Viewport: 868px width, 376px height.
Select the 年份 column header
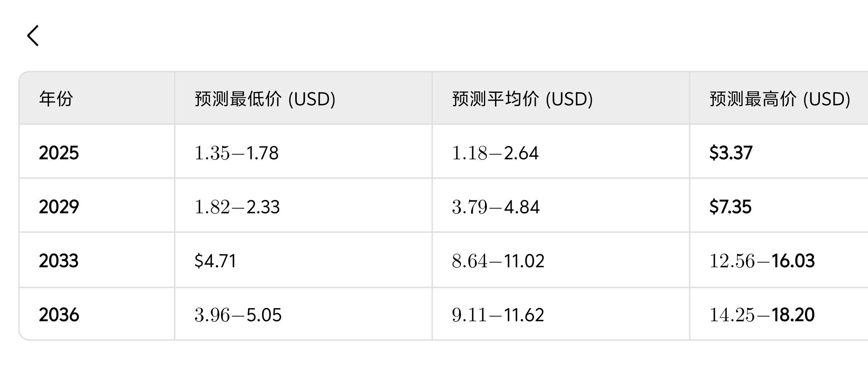(56, 99)
